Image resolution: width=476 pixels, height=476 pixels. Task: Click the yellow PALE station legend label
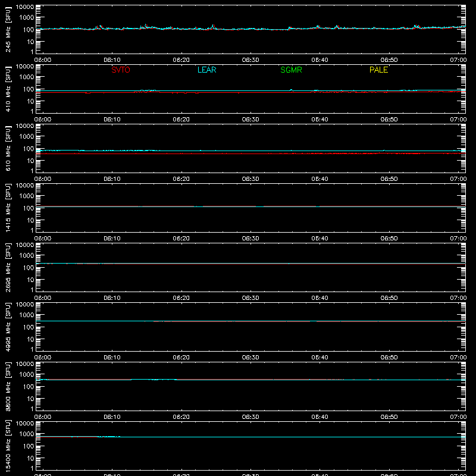pos(378,70)
